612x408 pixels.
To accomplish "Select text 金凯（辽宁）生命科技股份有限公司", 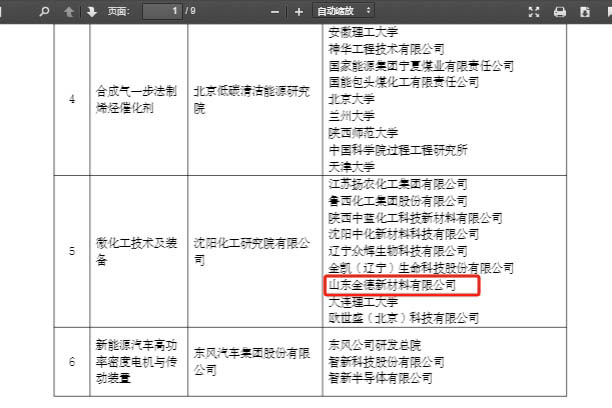I will (421, 268).
